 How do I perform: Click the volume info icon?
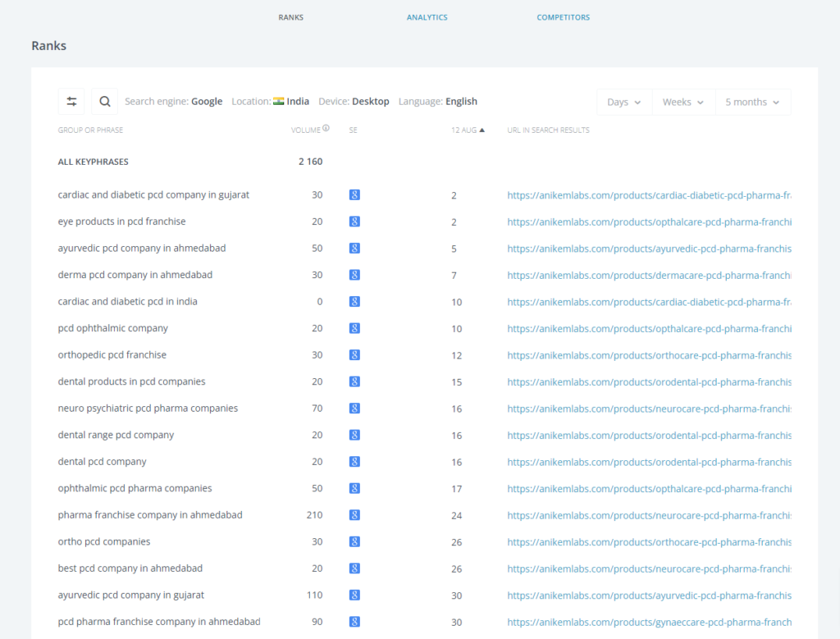pos(326,129)
